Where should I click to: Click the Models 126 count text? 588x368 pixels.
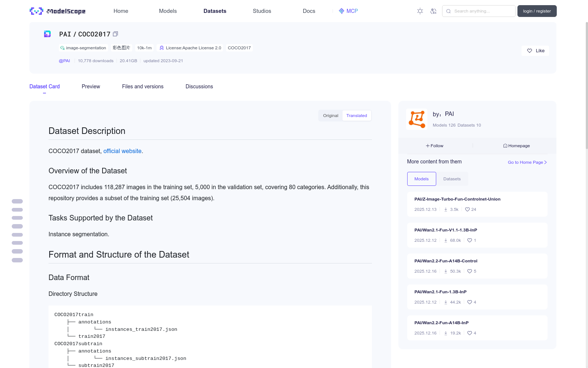444,125
